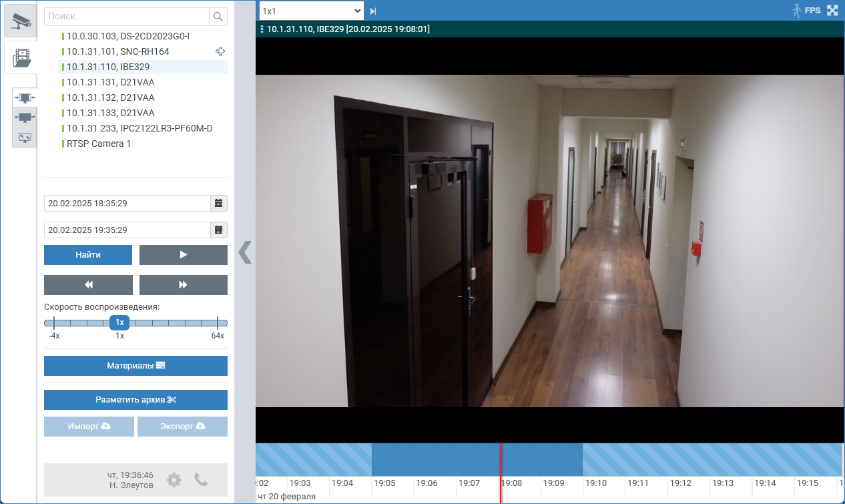This screenshot has height=504, width=845.
Task: Click PTZ icon next to SNC-RH164
Action: pos(220,51)
